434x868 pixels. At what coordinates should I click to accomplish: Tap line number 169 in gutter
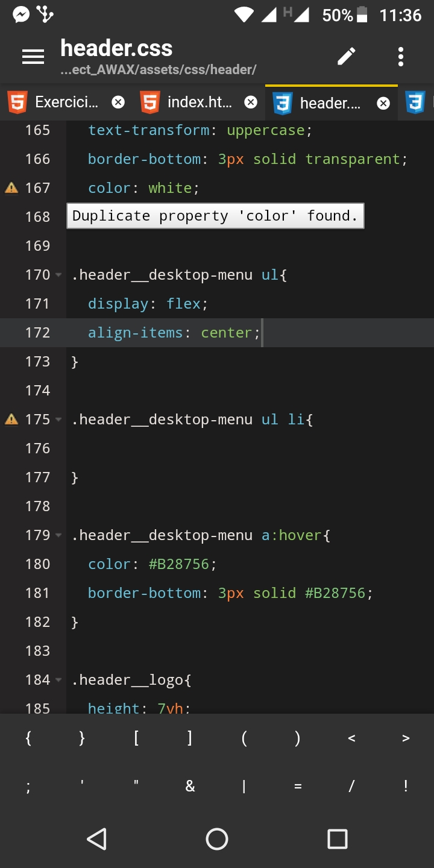pyautogui.click(x=37, y=246)
